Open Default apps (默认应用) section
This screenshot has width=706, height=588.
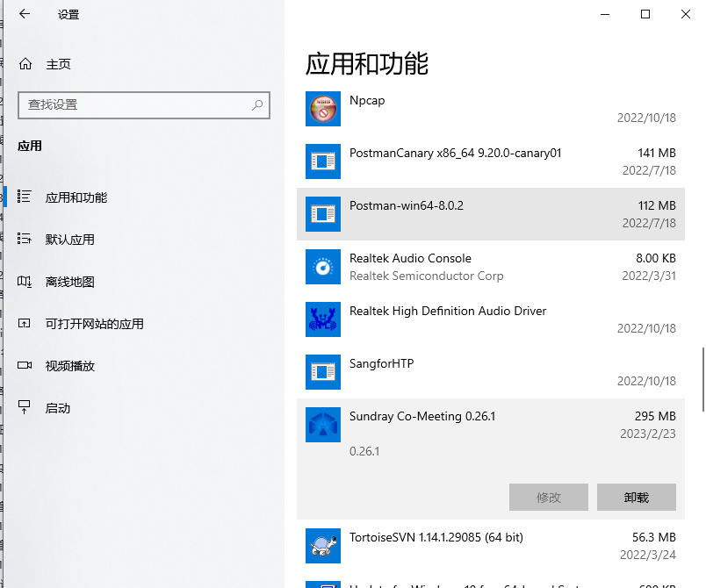(69, 240)
